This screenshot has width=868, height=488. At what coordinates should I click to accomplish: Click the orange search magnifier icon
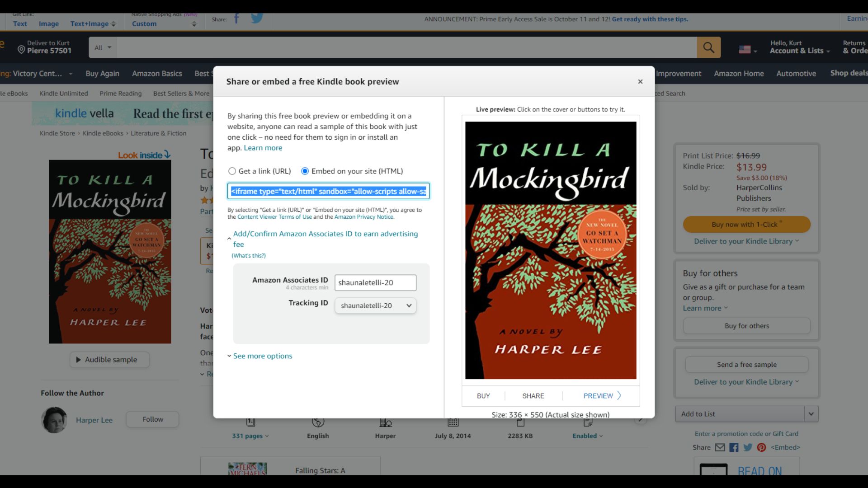point(708,47)
